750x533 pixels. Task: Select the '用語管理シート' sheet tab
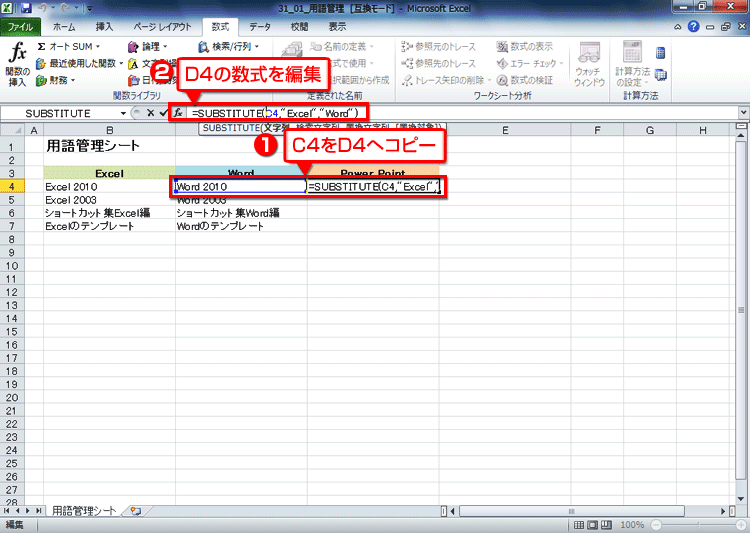click(84, 511)
